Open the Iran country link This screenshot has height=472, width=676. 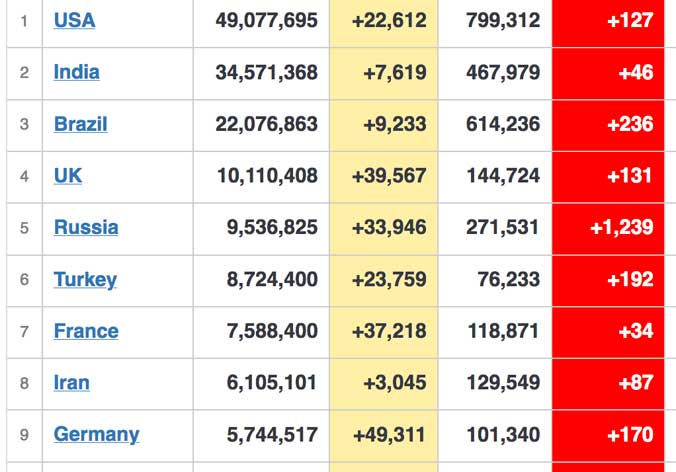point(72,383)
